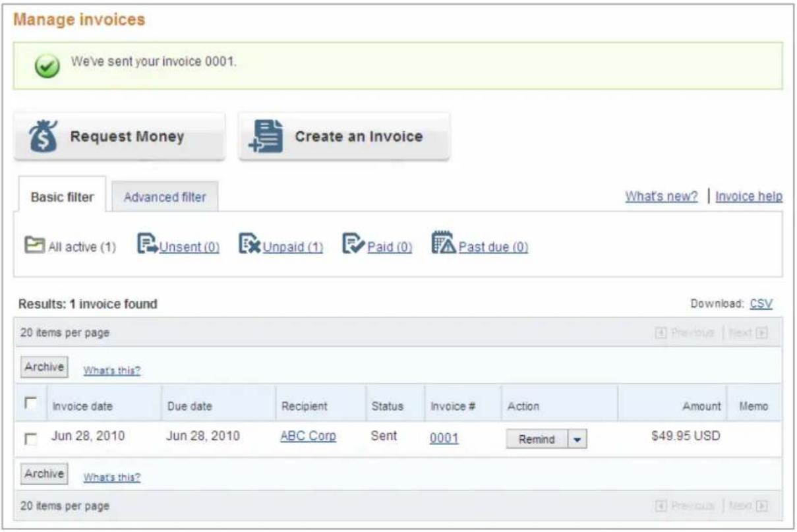Open the What's new? link
Screen dimensions: 797x532
click(661, 196)
